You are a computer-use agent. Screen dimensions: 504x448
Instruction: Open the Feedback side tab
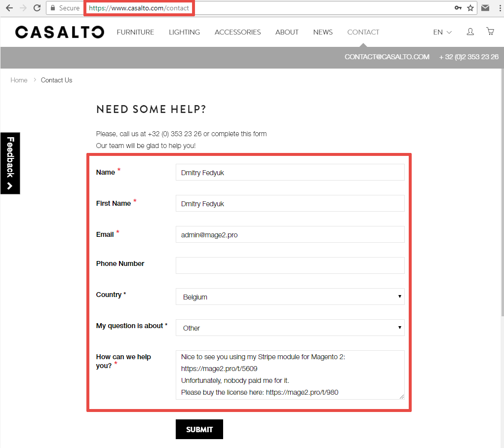pos(10,163)
